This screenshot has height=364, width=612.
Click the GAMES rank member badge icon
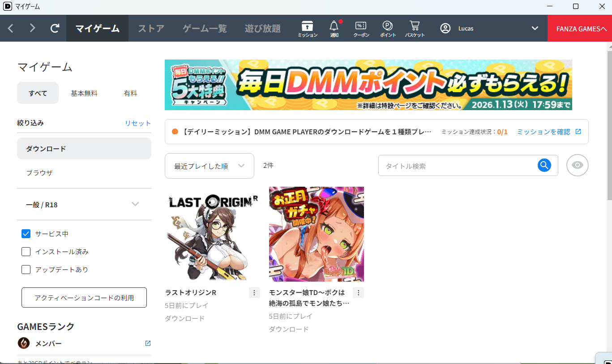pos(24,343)
